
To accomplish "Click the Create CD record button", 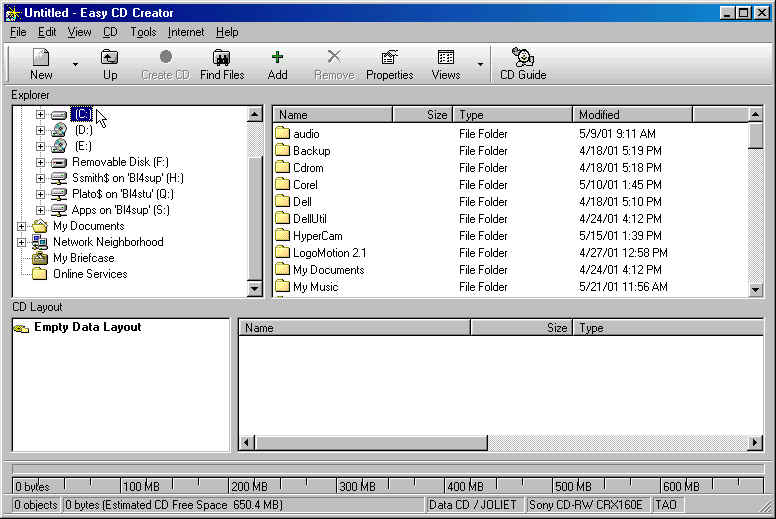I will (x=165, y=64).
